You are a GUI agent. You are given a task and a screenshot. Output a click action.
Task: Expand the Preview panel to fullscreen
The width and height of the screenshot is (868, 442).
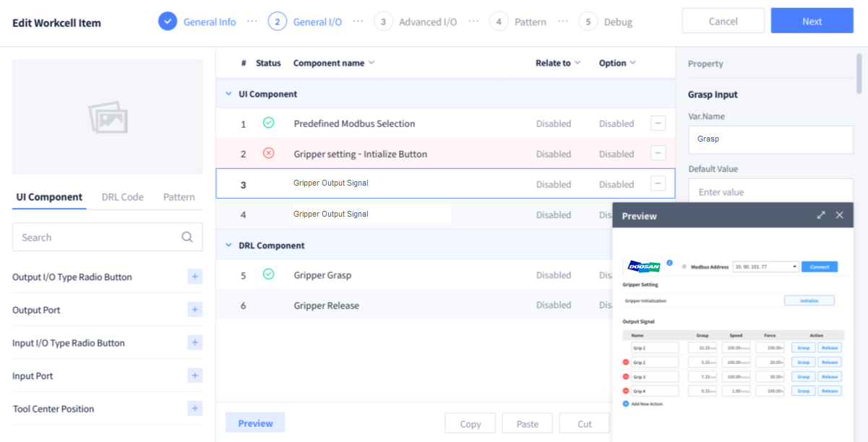821,215
